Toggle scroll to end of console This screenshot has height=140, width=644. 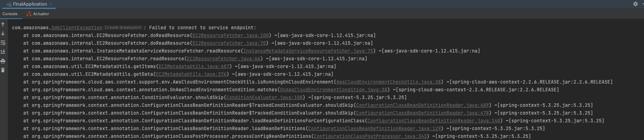(3, 51)
